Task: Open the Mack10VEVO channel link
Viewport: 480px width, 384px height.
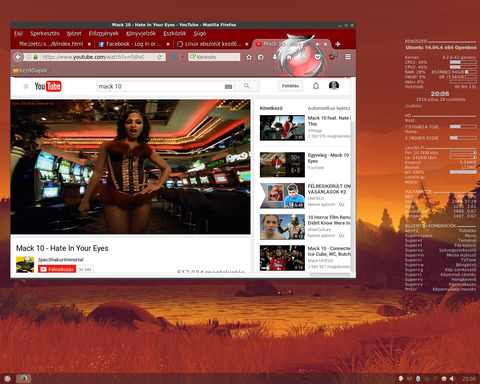Action: 320,261
